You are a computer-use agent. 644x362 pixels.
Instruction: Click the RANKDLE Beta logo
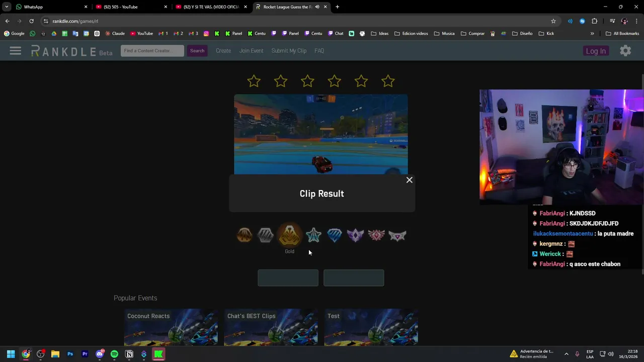tap(71, 51)
